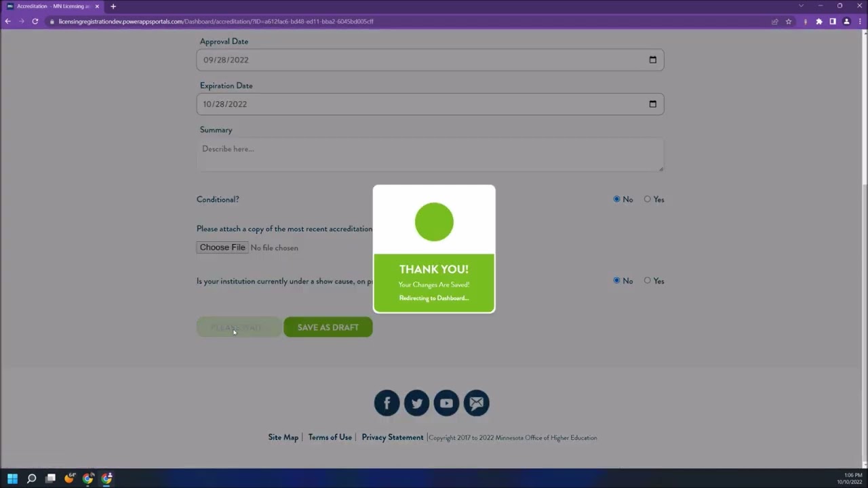The image size is (868, 488).
Task: Open the Chrome profile avatar
Action: (846, 22)
